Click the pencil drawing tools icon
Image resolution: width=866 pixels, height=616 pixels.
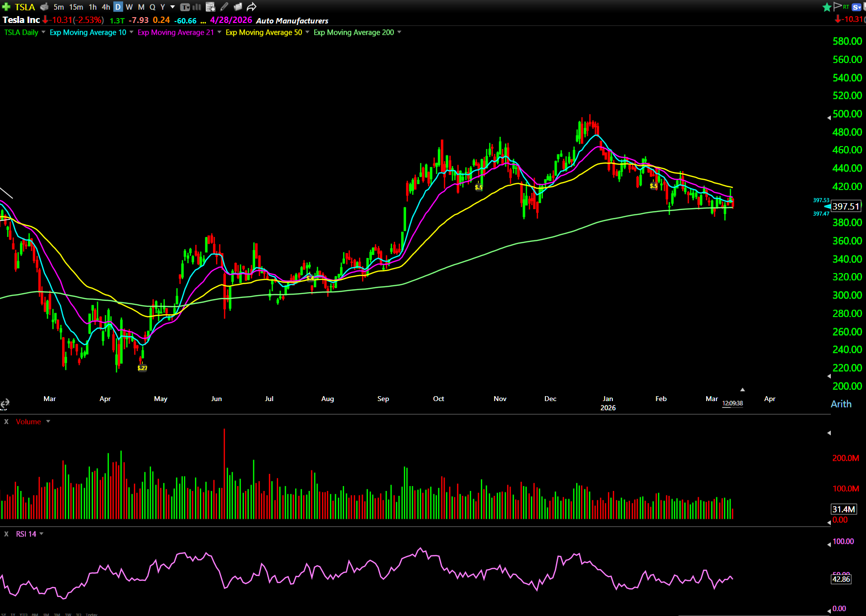pos(224,7)
